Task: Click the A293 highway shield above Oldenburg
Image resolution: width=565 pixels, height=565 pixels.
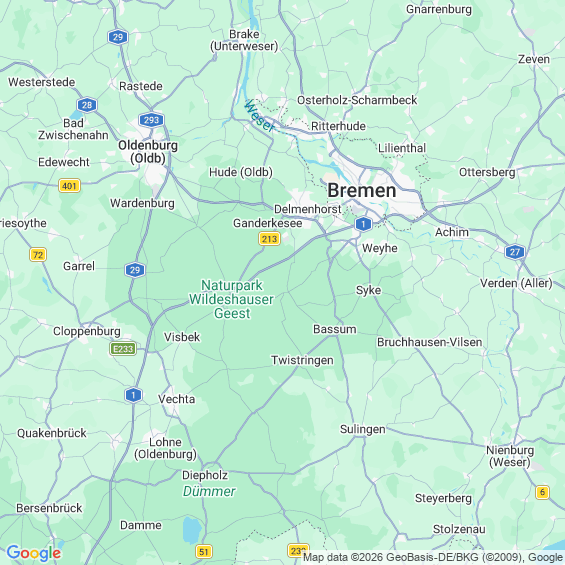Action: pyautogui.click(x=151, y=120)
